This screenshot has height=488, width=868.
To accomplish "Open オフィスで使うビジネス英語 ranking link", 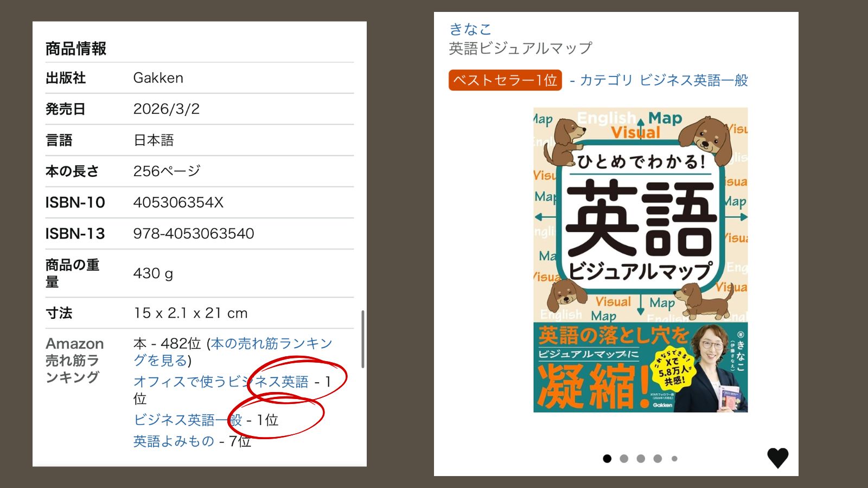I will [x=221, y=382].
